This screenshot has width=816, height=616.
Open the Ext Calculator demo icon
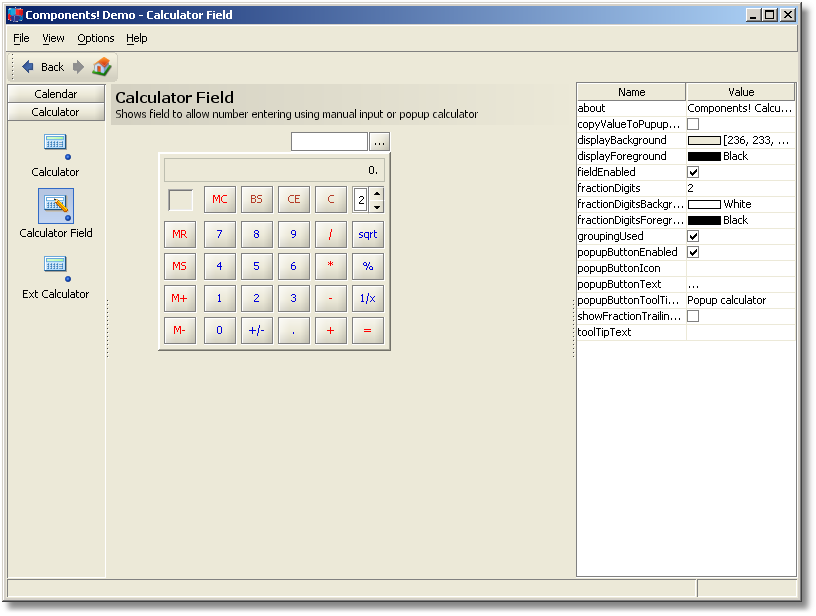click(x=55, y=265)
